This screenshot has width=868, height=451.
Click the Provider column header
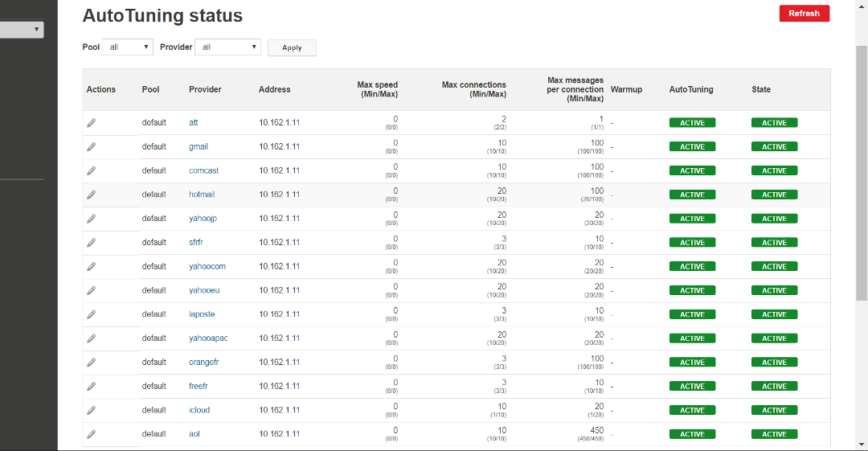pos(205,89)
